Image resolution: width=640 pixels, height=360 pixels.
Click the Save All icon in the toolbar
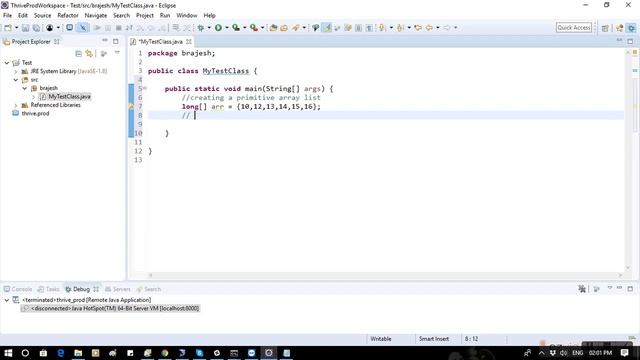click(x=36, y=28)
